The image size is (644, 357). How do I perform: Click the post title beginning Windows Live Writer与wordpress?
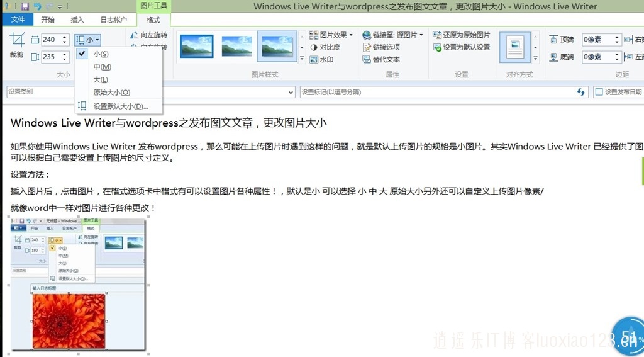[169, 123]
